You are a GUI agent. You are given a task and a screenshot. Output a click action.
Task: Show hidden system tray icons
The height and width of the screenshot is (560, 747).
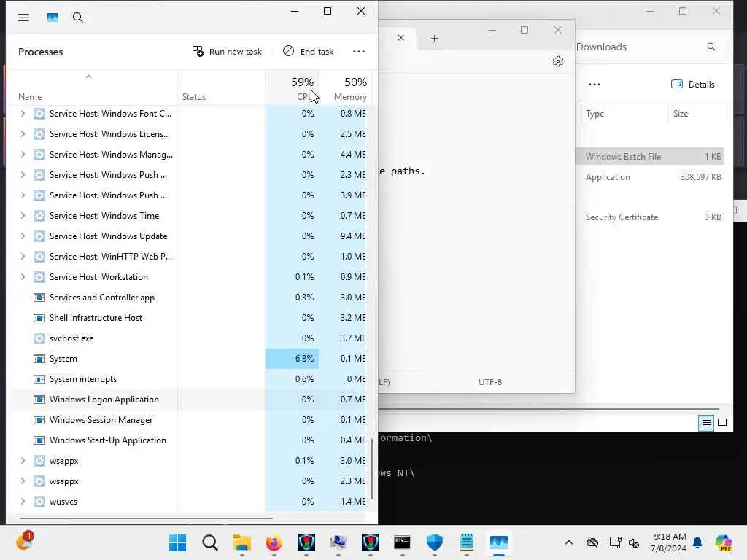click(569, 542)
